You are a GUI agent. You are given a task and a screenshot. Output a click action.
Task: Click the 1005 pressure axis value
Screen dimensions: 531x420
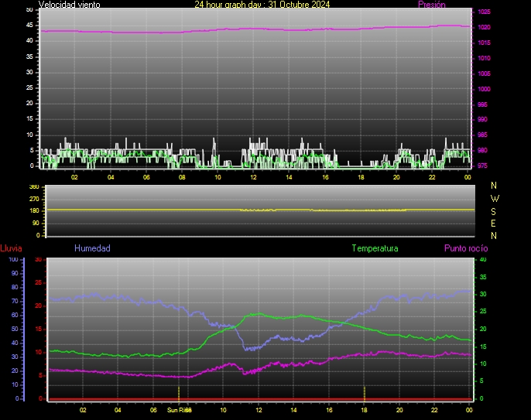pyautogui.click(x=484, y=73)
